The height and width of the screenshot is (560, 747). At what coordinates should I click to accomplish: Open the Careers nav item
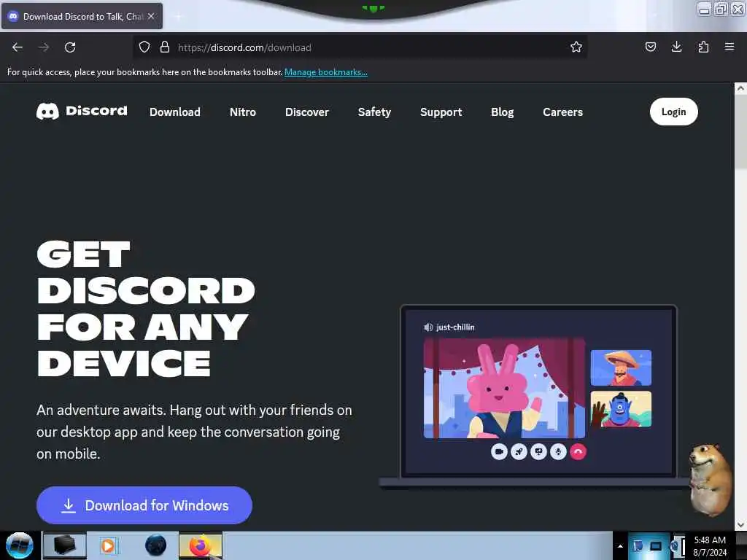tap(562, 112)
